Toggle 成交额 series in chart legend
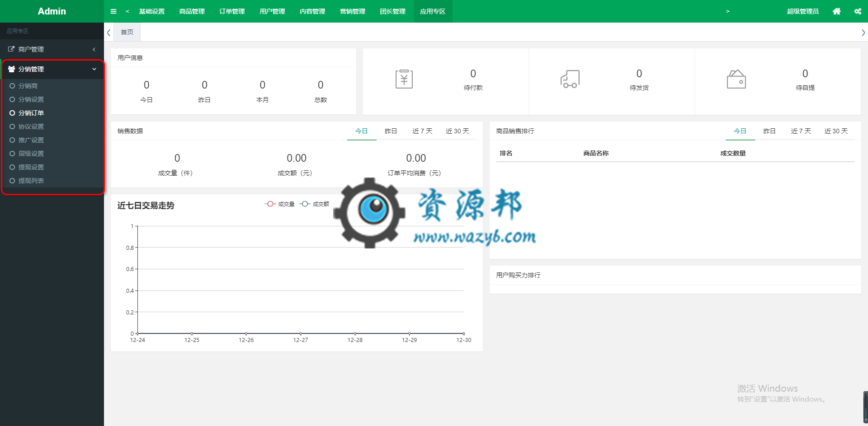868x426 pixels. pyautogui.click(x=314, y=204)
